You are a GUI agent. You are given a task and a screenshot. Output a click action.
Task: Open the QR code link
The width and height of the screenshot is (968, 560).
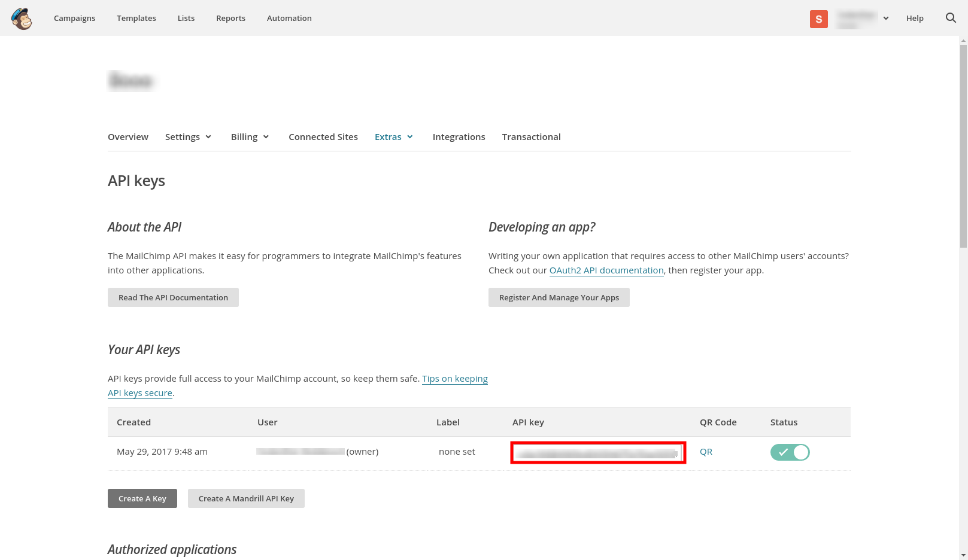706,452
